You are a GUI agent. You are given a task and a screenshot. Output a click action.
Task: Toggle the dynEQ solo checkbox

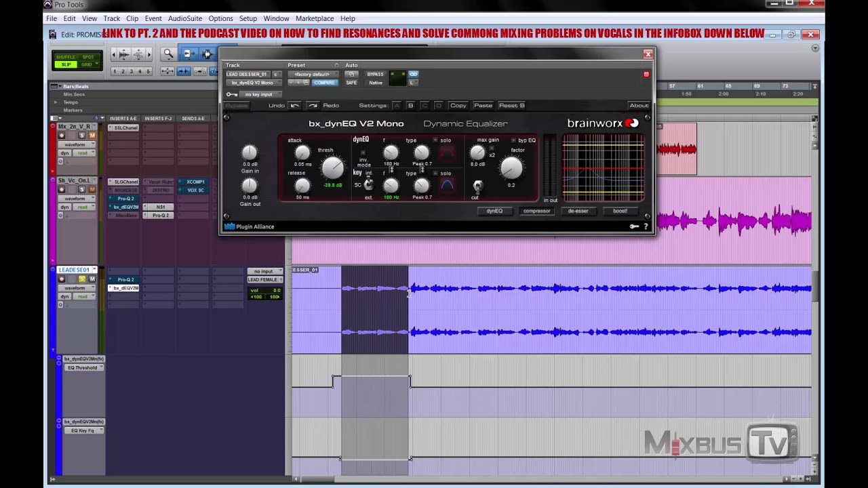[435, 140]
